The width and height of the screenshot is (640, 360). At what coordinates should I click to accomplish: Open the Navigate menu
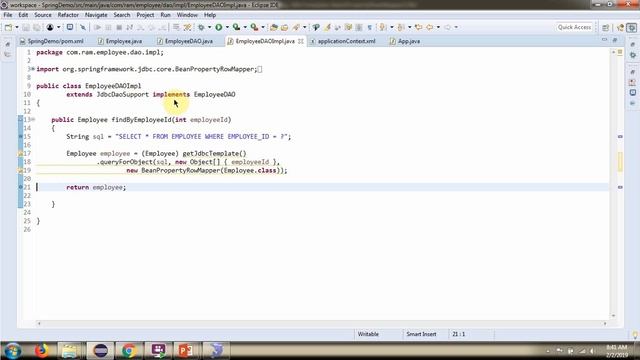coord(96,15)
